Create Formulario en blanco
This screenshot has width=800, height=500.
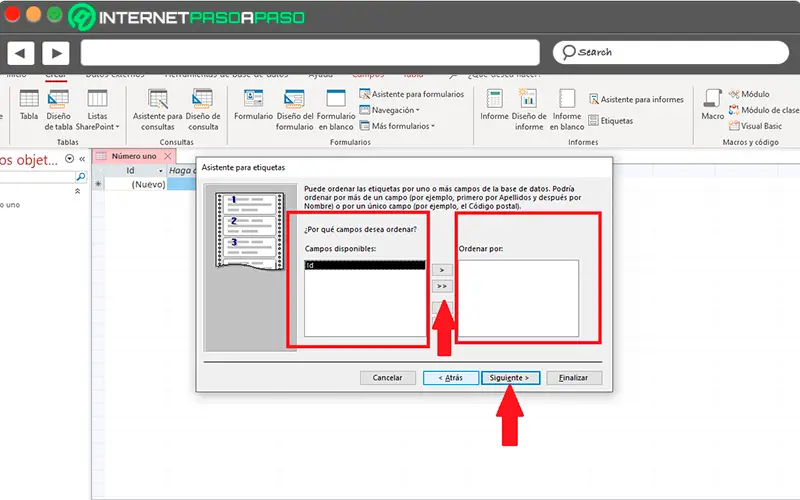[x=336, y=110]
